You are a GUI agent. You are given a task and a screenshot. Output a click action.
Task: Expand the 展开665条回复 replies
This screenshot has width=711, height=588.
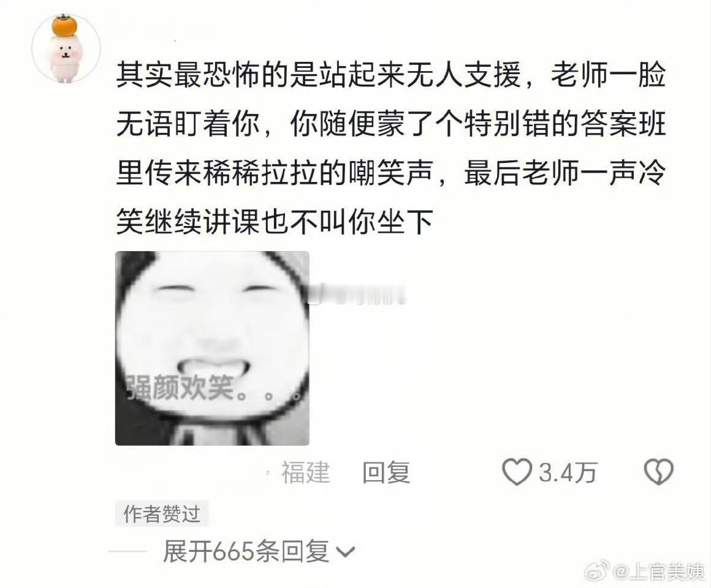[x=259, y=552]
